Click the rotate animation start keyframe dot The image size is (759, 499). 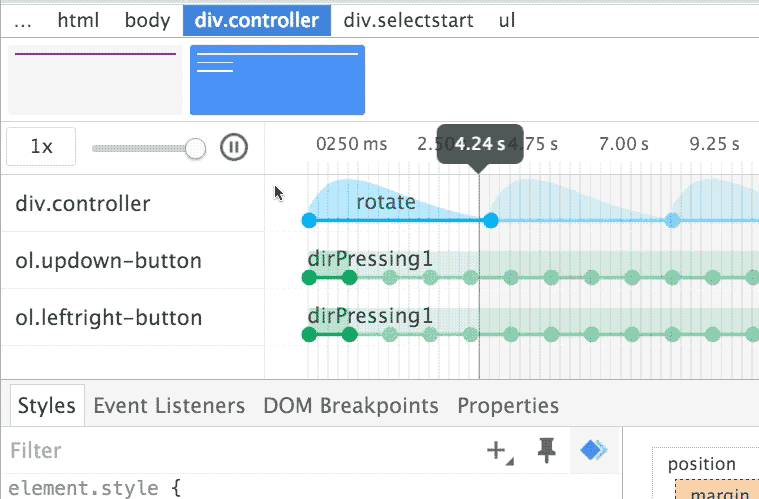pos(308,220)
